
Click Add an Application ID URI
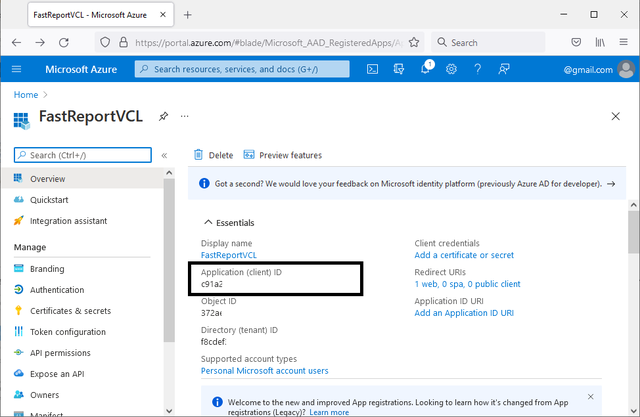pyautogui.click(x=464, y=313)
